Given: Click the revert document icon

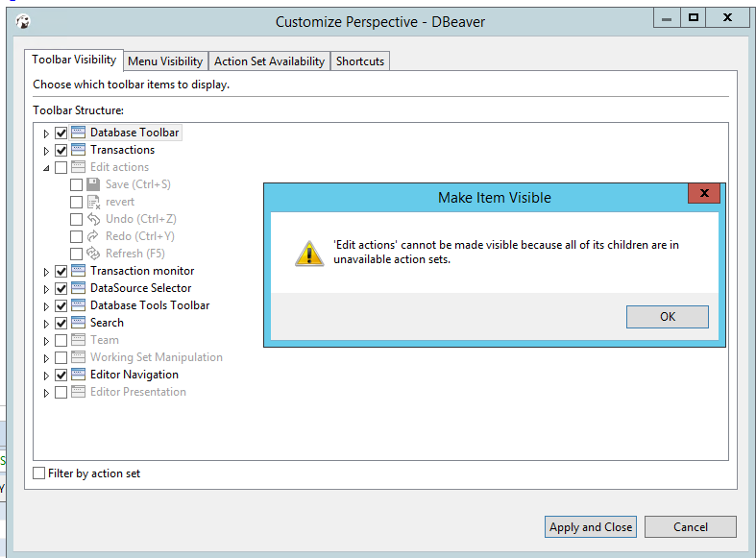Looking at the screenshot, I should (93, 202).
